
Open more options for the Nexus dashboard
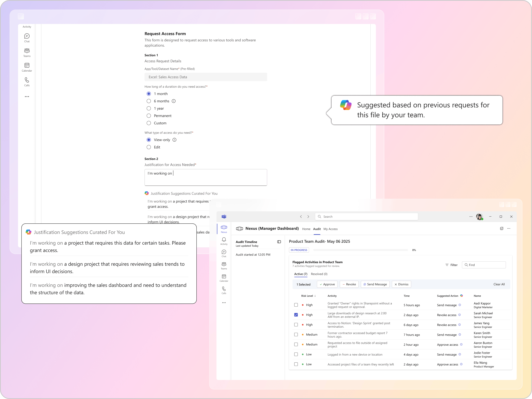point(509,228)
